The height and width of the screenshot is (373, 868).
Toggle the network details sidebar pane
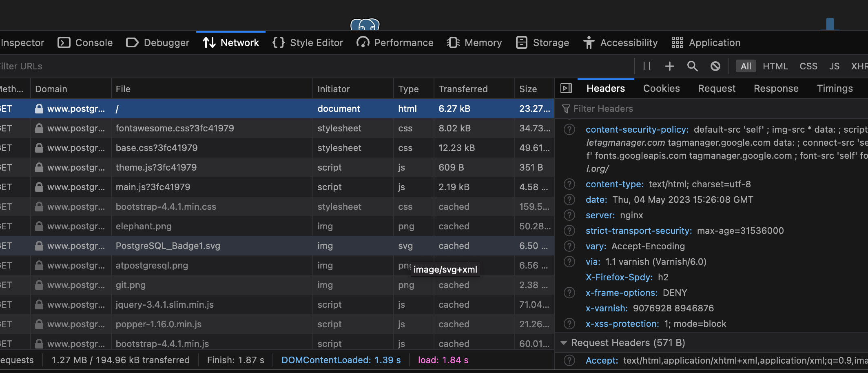[566, 89]
